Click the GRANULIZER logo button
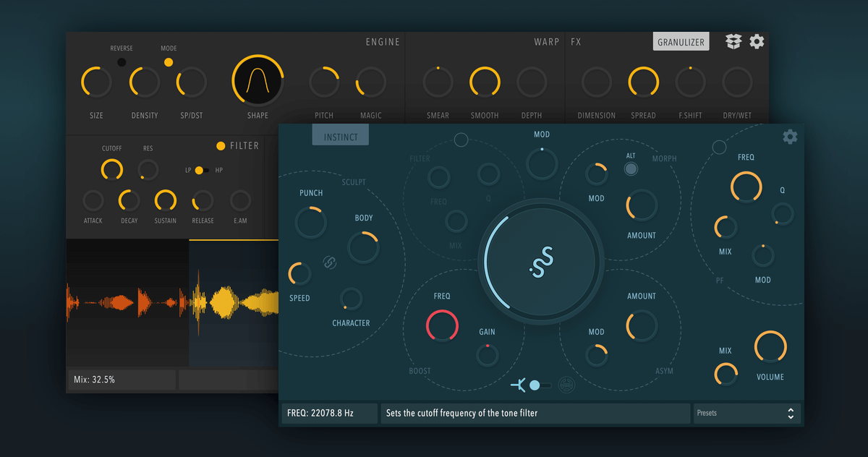The image size is (868, 457). pos(681,42)
